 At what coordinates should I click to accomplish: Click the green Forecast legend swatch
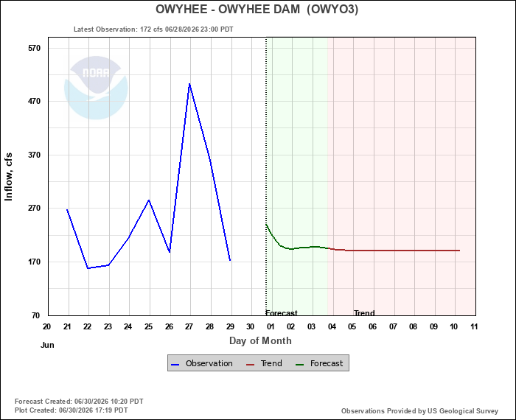pos(300,364)
